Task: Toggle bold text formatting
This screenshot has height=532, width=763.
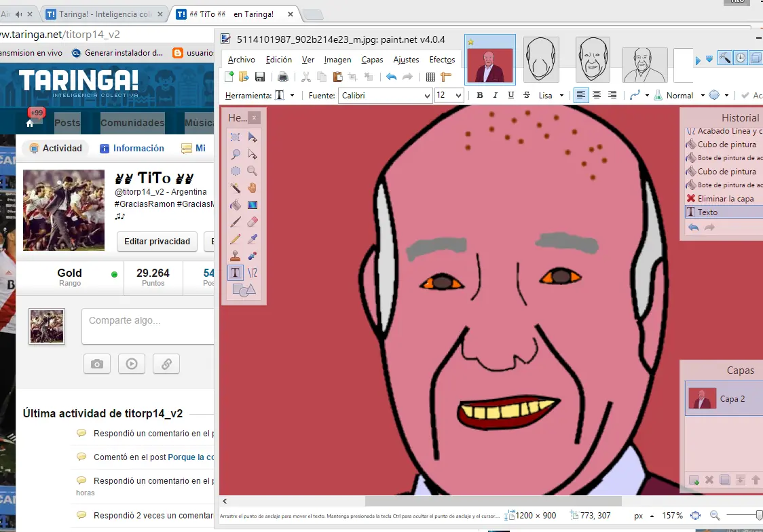Action: pos(480,95)
